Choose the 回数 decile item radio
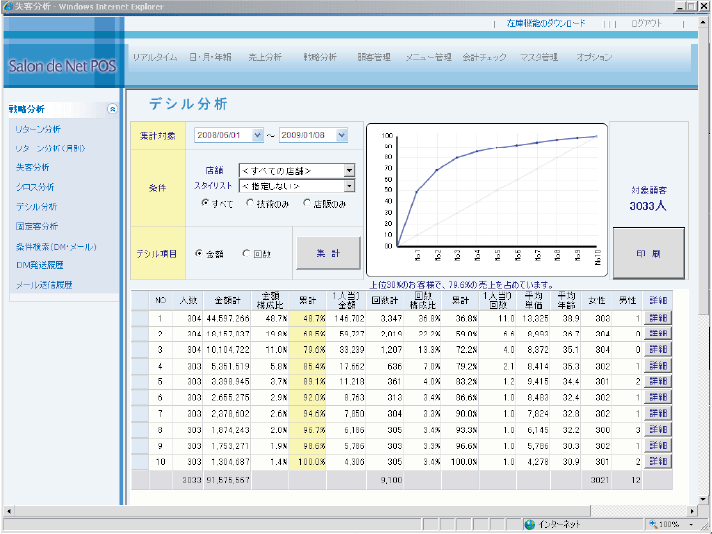The height and width of the screenshot is (534, 712). [x=247, y=254]
